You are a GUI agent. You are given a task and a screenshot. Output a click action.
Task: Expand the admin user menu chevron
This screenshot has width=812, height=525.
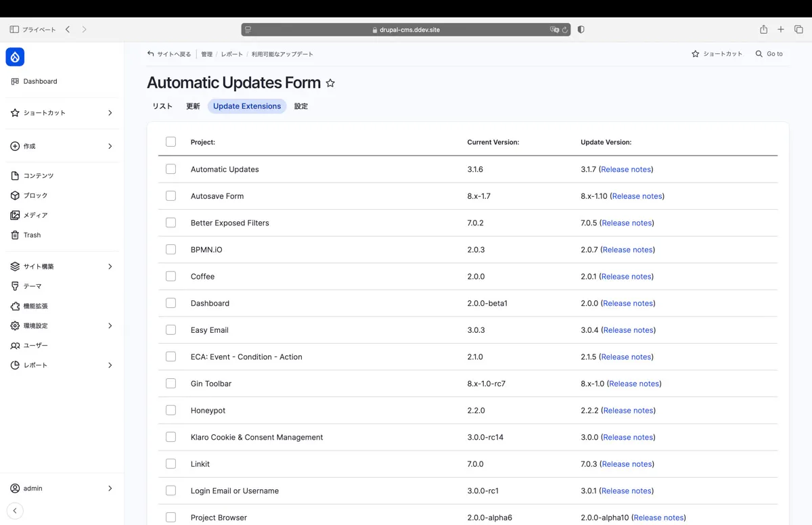tap(110, 488)
